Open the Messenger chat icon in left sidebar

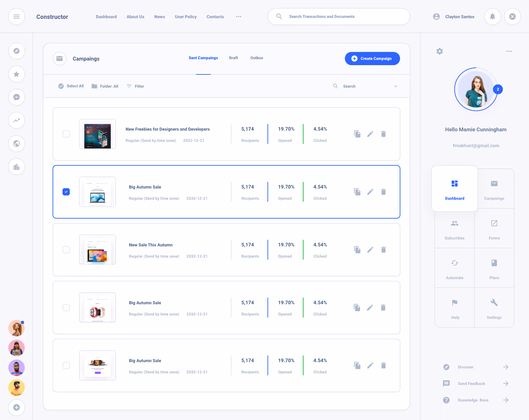click(16, 97)
